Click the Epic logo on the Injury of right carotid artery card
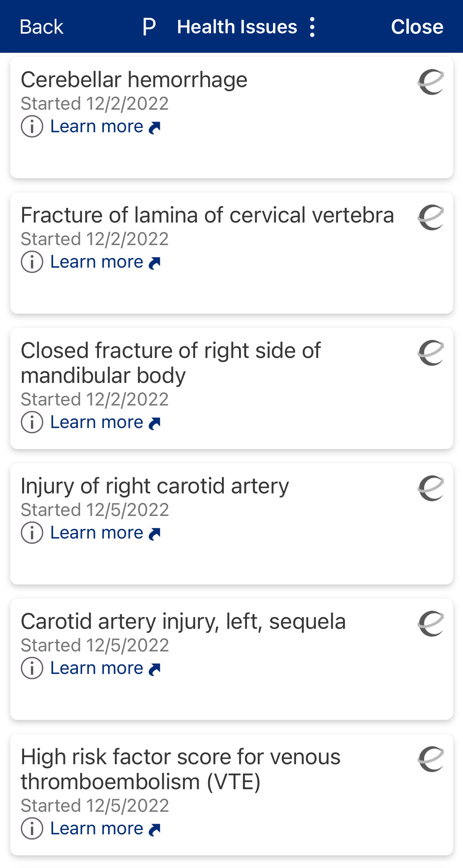The height and width of the screenshot is (868, 463). coord(431,488)
